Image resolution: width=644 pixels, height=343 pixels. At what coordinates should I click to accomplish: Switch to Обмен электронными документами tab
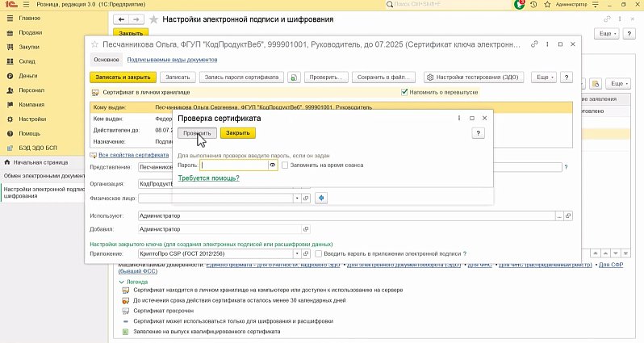[x=44, y=176]
